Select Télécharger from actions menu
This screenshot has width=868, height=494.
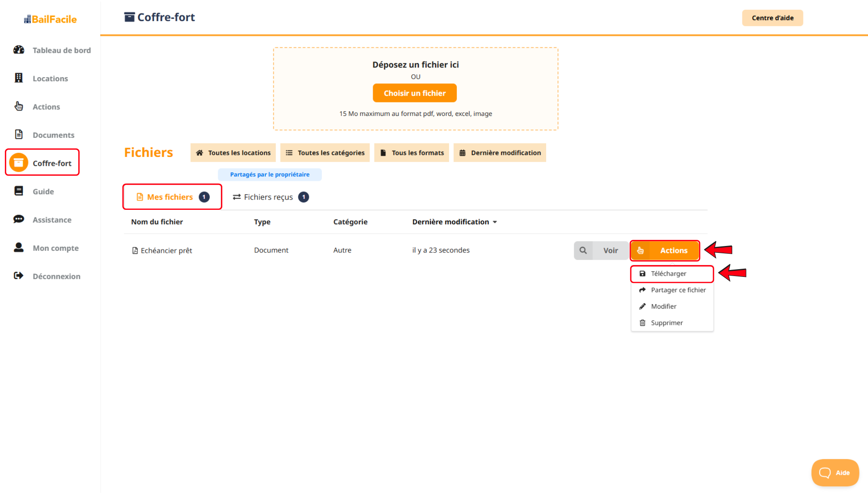click(668, 274)
